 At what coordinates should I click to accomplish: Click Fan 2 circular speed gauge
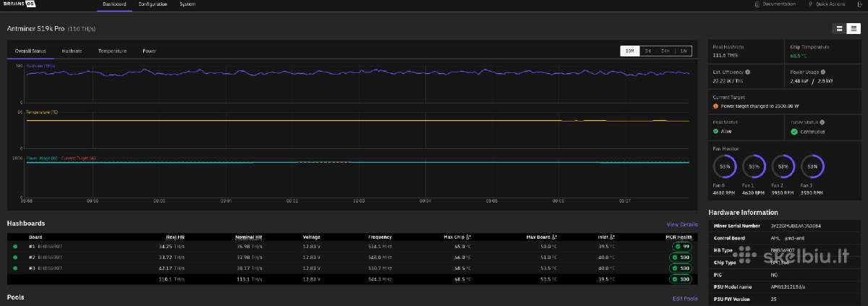click(x=783, y=166)
